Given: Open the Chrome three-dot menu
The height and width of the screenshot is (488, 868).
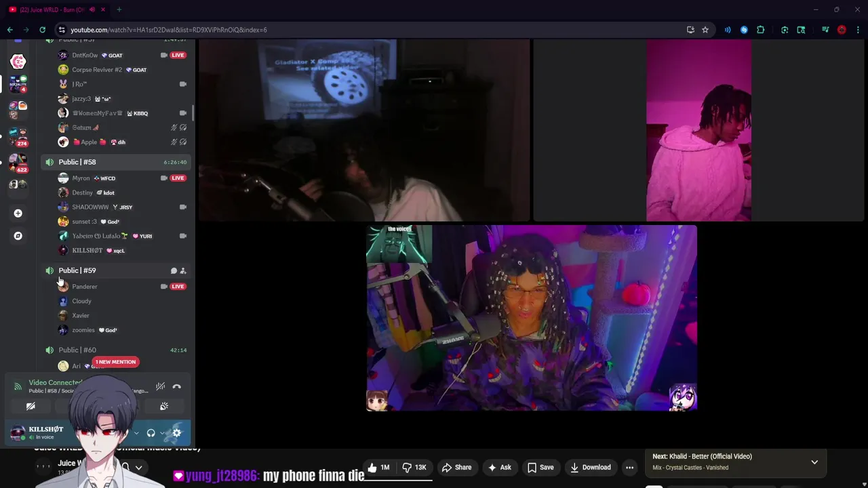Looking at the screenshot, I should 858,30.
